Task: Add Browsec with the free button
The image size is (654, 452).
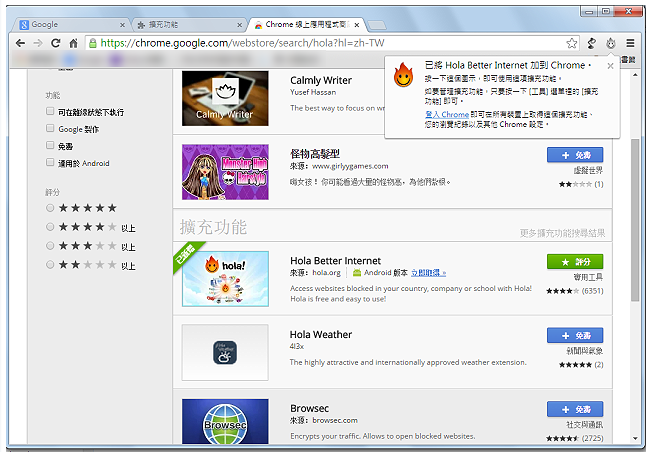Action: (x=575, y=409)
